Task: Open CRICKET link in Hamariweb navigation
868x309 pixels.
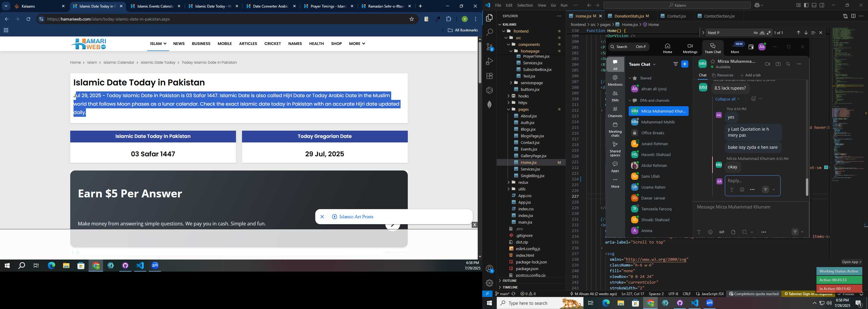Action: (272, 44)
